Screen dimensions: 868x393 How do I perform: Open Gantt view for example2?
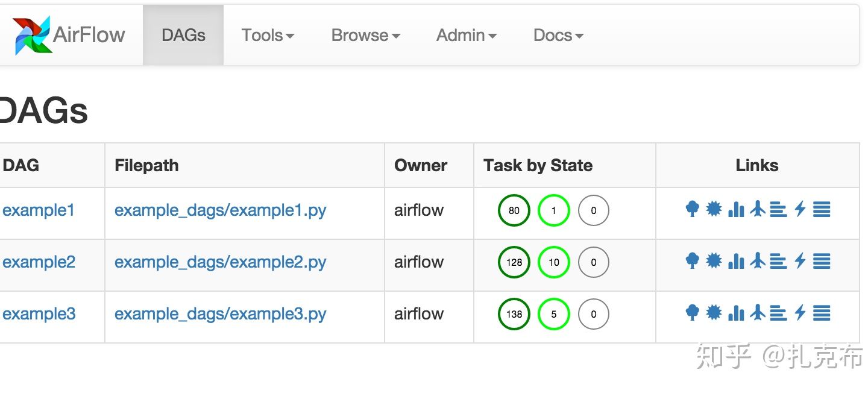[779, 261]
